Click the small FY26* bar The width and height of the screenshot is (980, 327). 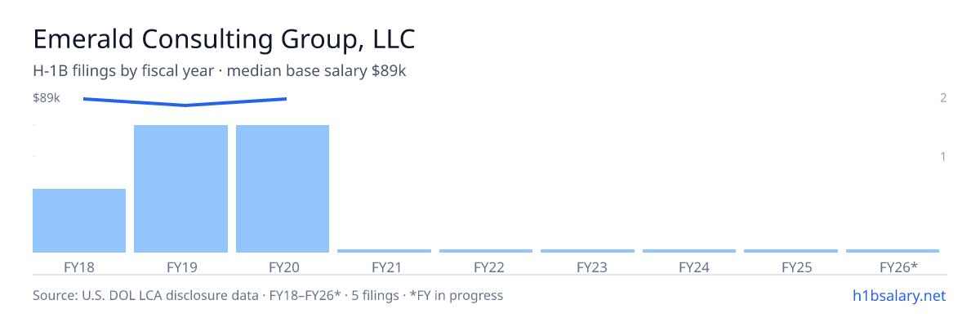click(x=893, y=251)
